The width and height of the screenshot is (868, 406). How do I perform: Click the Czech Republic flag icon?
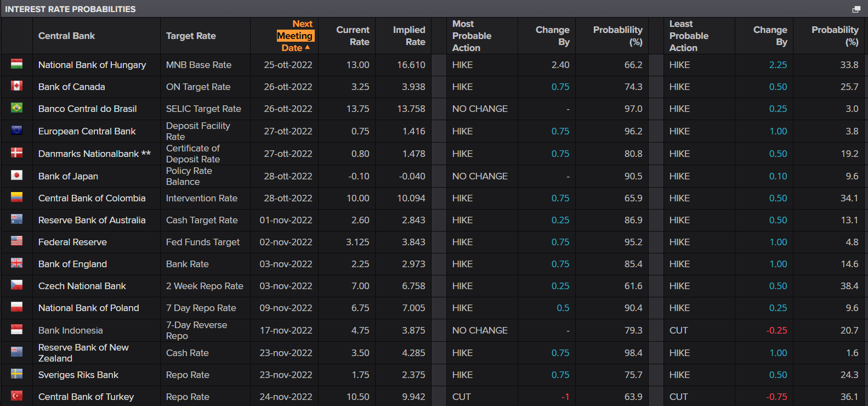click(17, 285)
